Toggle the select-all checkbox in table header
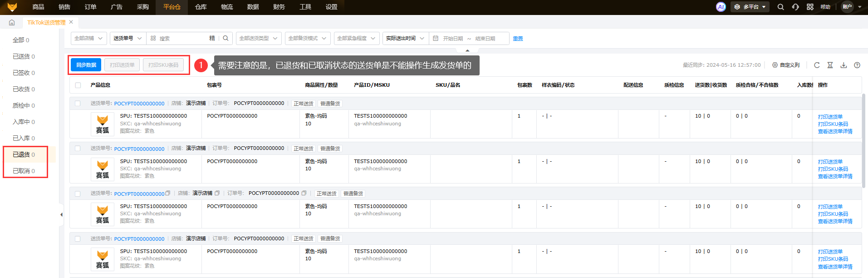The image size is (868, 278). 78,85
